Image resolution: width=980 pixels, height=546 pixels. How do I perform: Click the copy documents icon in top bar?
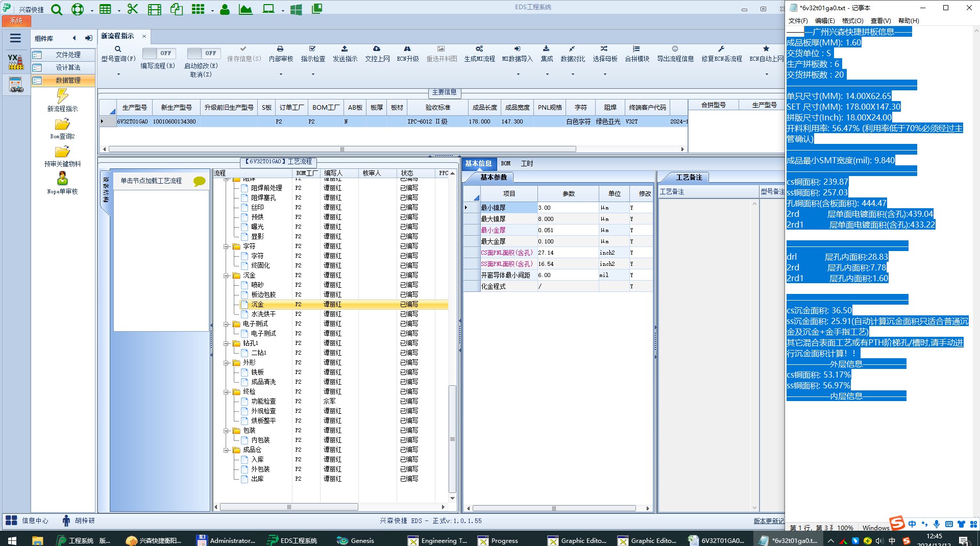[x=177, y=9]
